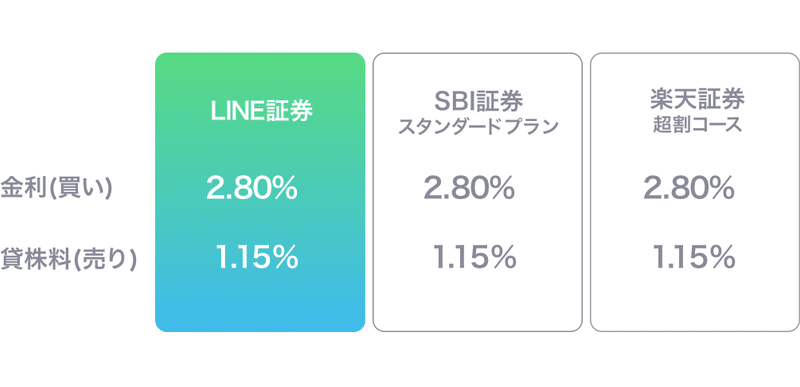The image size is (800, 387).
Task: Click 楽天証券 1.15% lending fee
Action: pyautogui.click(x=694, y=257)
